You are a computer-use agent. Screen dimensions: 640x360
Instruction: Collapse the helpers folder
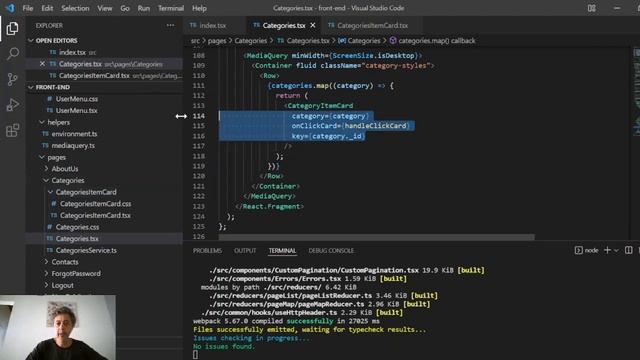[42, 122]
